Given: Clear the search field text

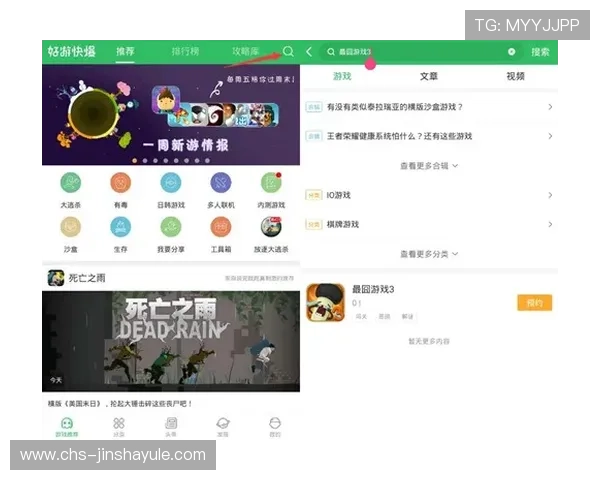Looking at the screenshot, I should point(511,52).
